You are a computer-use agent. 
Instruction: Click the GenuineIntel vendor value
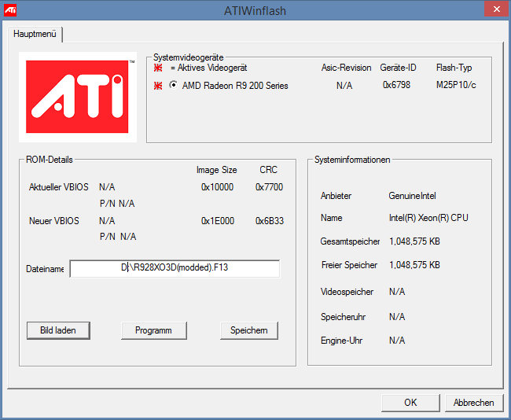(412, 196)
